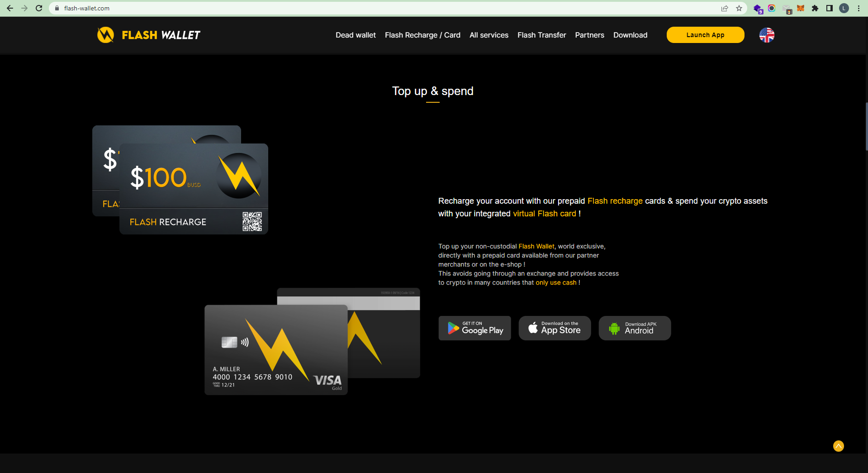
Task: Click the round colorful extension icon
Action: [x=772, y=8]
